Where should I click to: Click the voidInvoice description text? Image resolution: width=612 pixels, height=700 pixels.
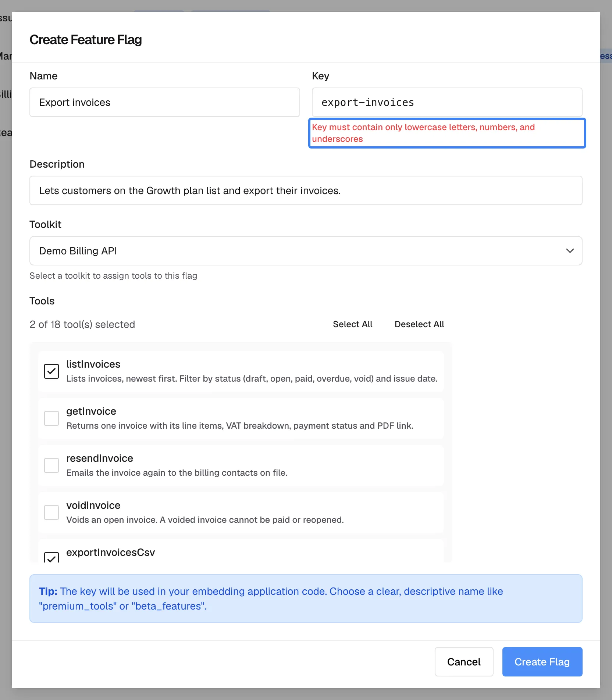coord(205,520)
